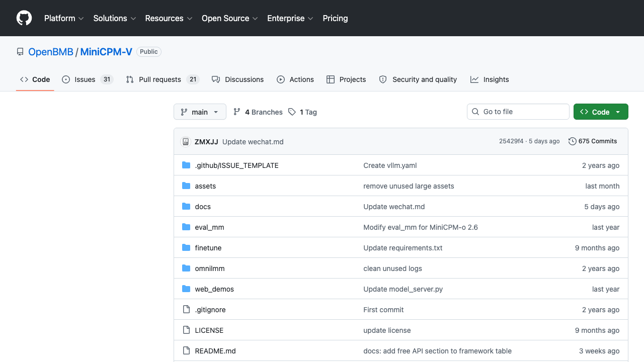Open commit 'update license'

(387, 330)
